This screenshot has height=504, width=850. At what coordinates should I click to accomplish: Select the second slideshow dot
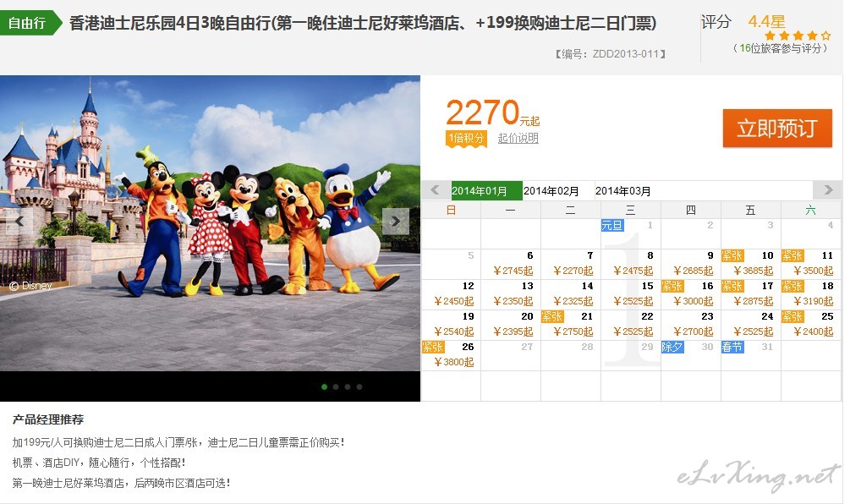336,387
